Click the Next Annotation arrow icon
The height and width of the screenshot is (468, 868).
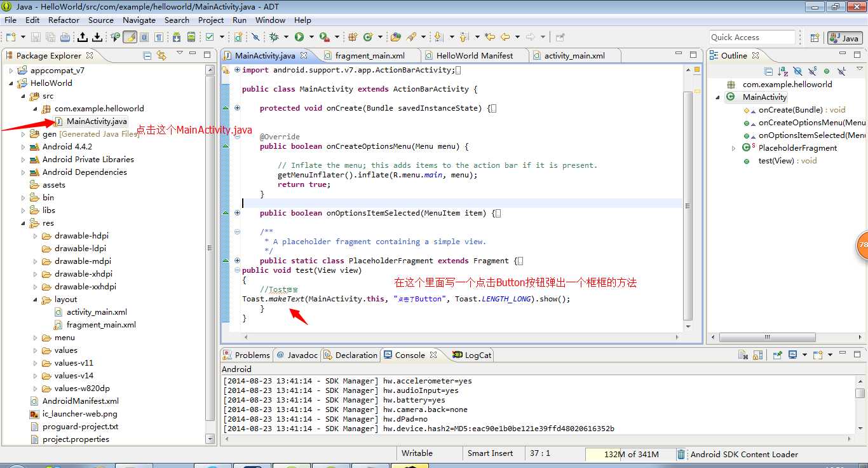click(438, 37)
